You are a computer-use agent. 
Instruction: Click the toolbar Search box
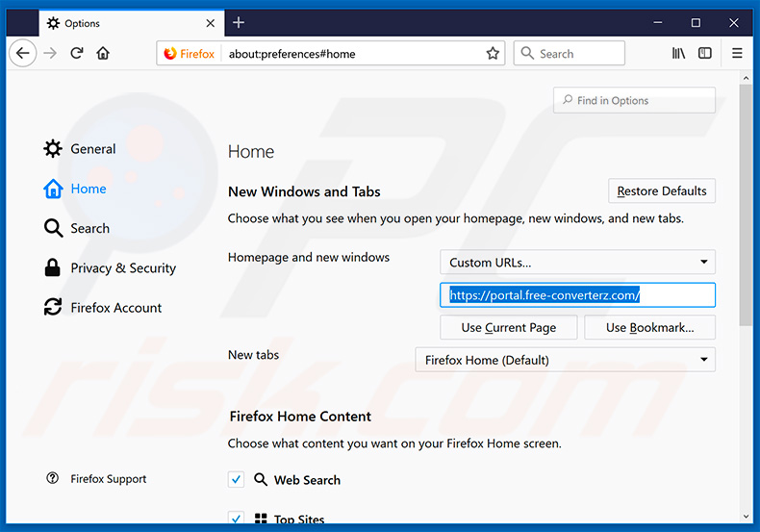tap(569, 53)
